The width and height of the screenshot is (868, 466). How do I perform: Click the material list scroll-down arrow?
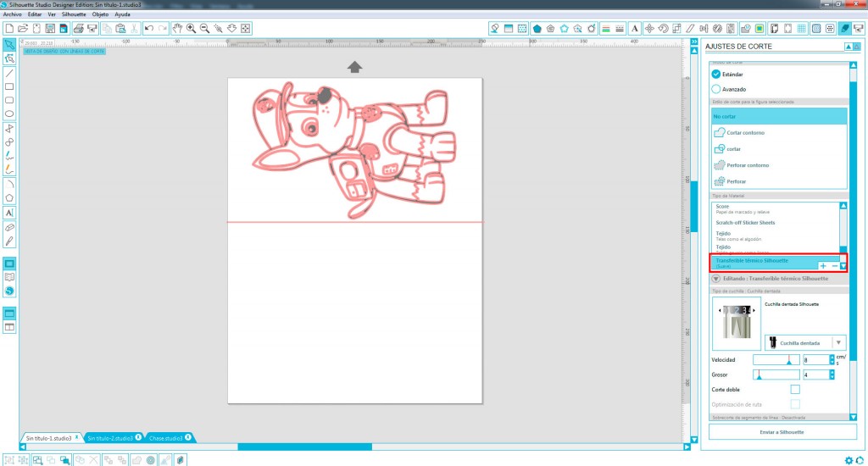(843, 266)
